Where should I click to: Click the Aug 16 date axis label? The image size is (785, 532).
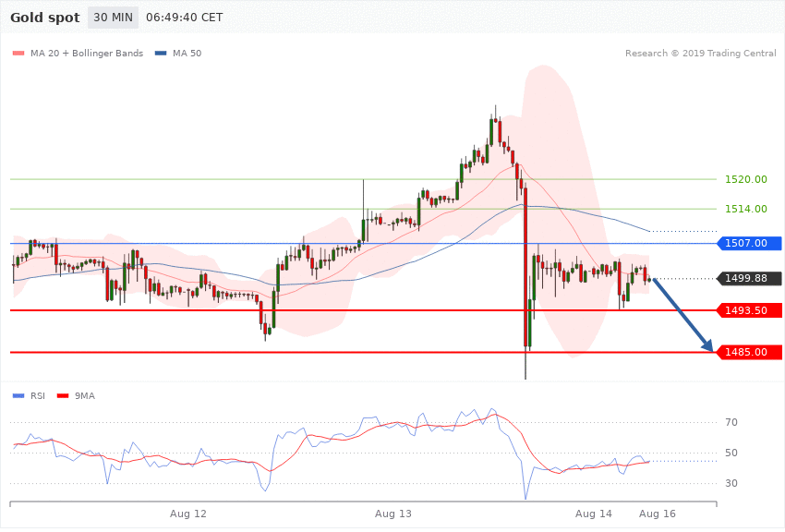[x=658, y=514]
